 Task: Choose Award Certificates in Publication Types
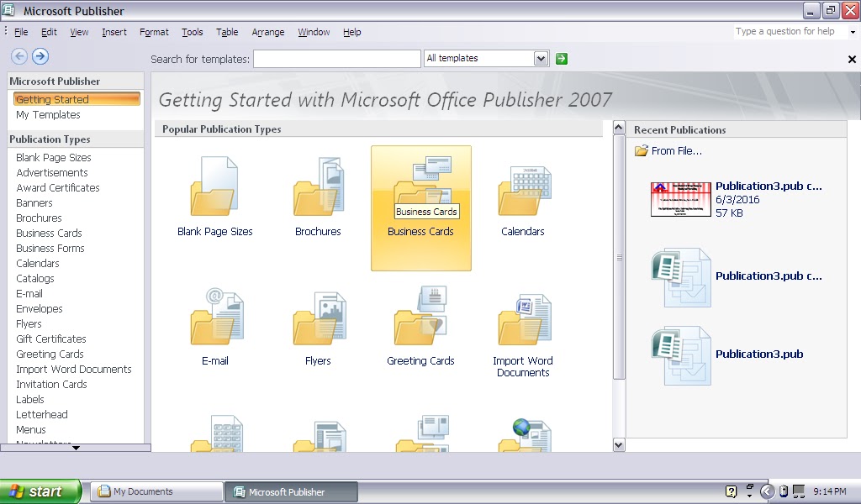pos(58,187)
